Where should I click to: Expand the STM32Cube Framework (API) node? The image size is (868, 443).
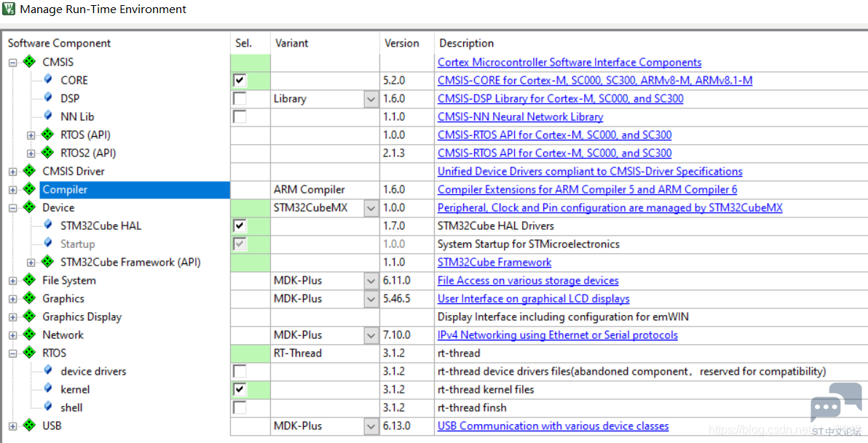(31, 263)
